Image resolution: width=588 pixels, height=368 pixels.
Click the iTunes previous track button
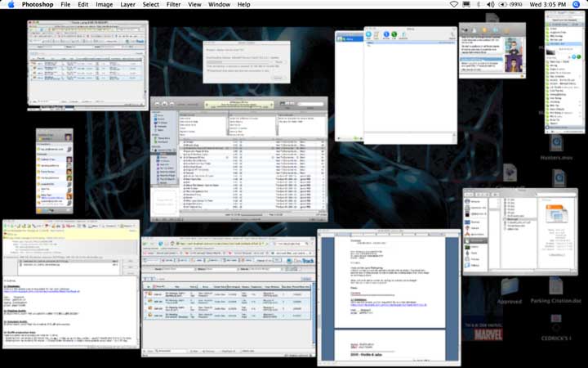pyautogui.click(x=157, y=104)
